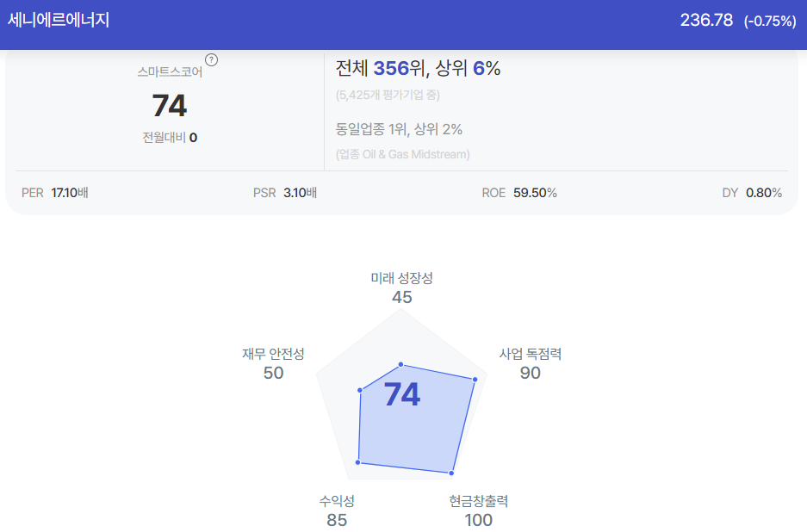Click the ROE 59.50% metric
This screenshot has width=807, height=532.
tap(519, 193)
